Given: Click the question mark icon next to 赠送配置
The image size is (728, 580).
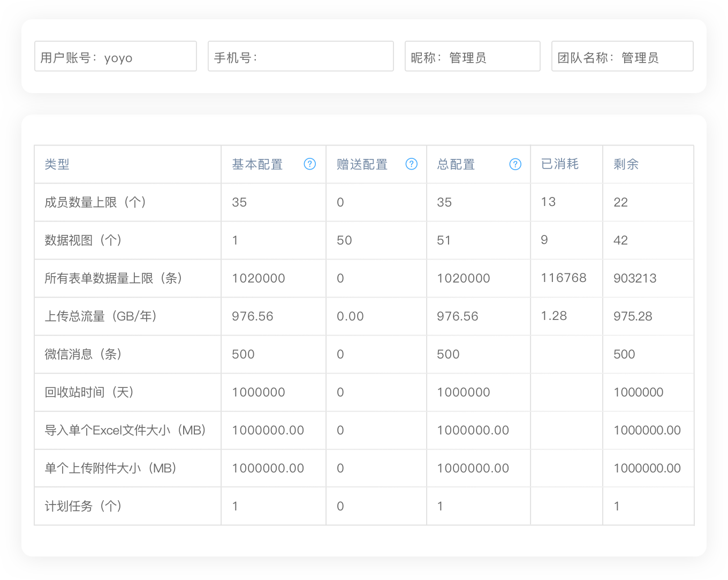Looking at the screenshot, I should click(x=412, y=164).
